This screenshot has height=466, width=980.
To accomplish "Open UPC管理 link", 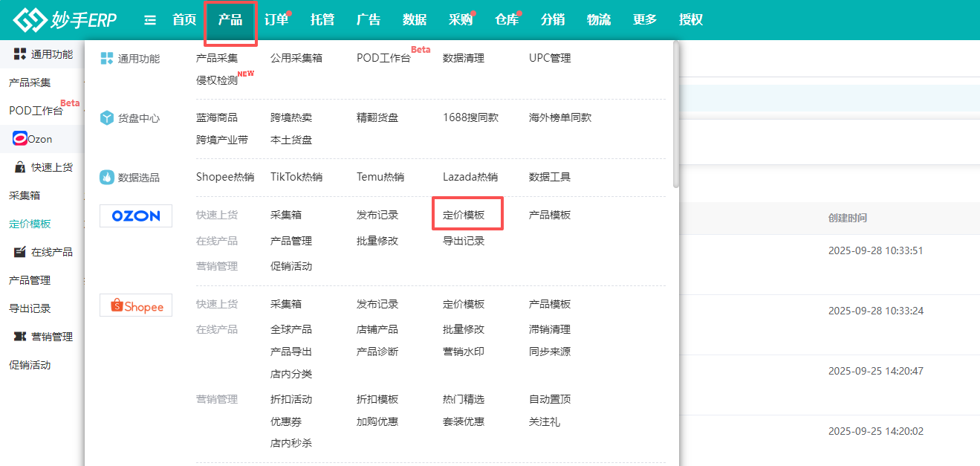I will [x=550, y=58].
